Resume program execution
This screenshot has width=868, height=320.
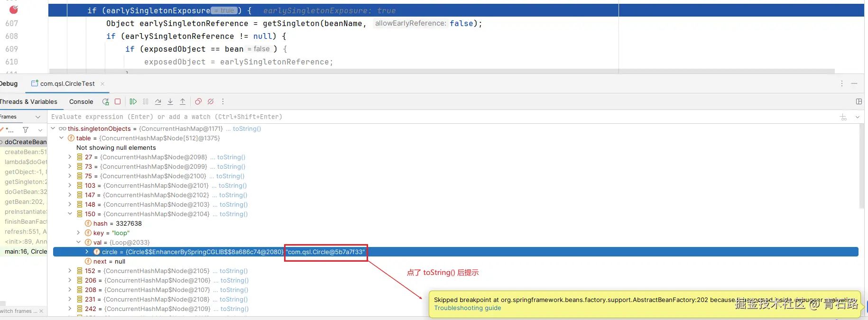point(133,101)
